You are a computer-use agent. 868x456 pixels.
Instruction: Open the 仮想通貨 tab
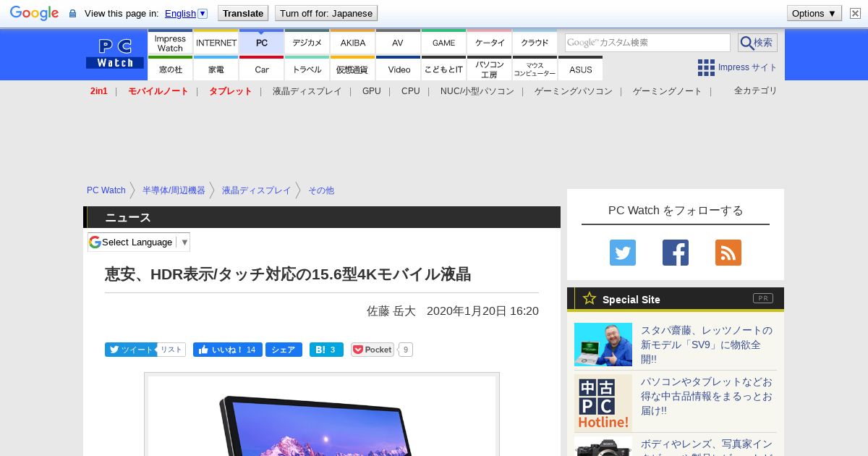[x=353, y=69]
